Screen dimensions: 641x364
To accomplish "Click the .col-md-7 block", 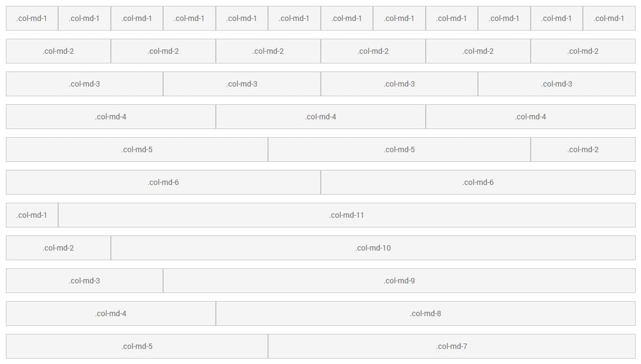I will [x=452, y=346].
